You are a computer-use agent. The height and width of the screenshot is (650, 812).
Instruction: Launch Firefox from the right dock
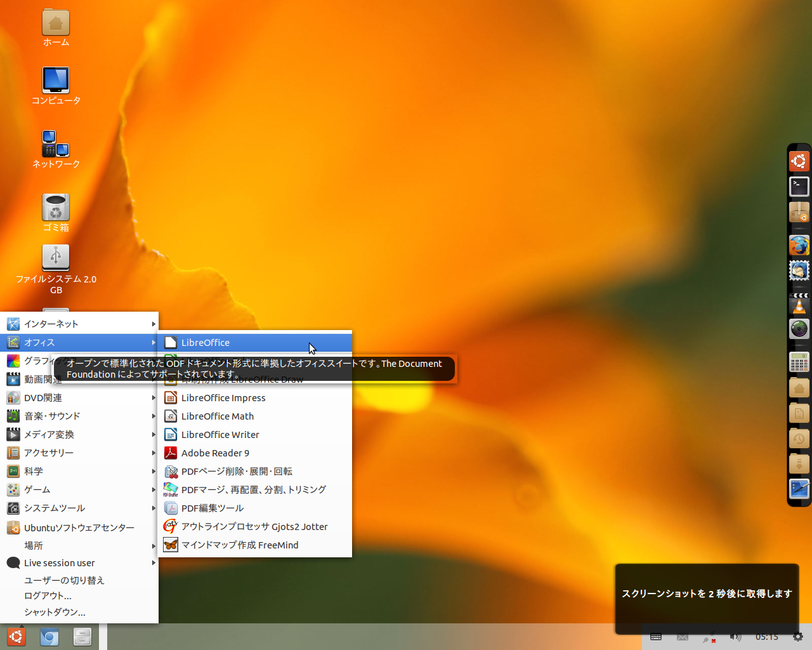click(799, 245)
